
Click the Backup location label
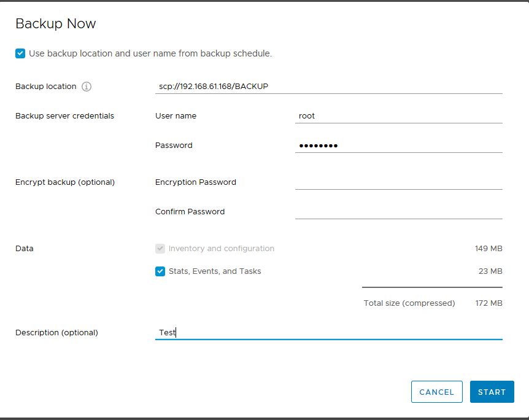pos(46,87)
